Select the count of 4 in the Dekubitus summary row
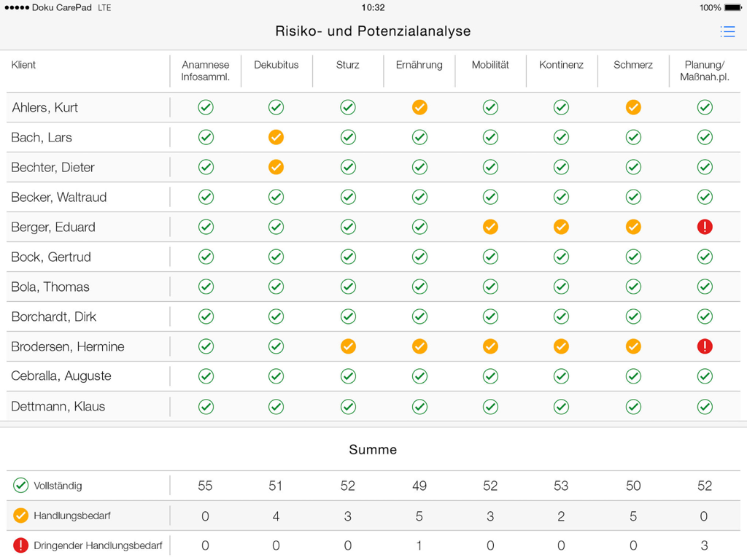 click(276, 516)
